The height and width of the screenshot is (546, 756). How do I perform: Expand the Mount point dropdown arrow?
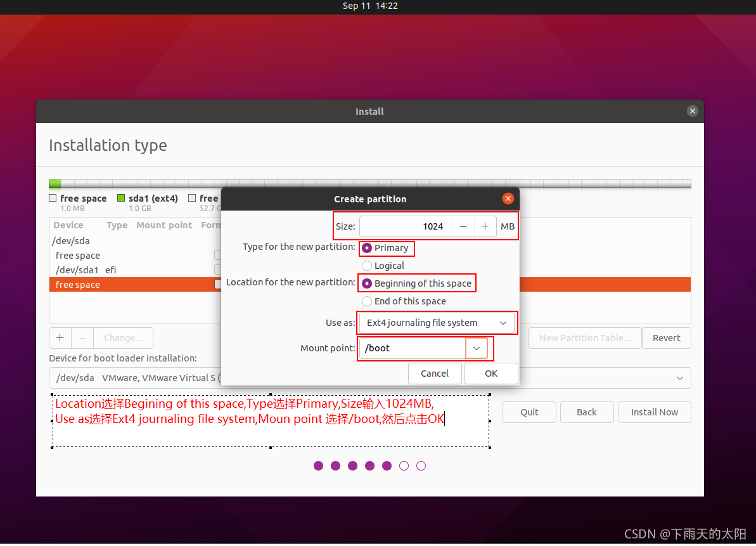pyautogui.click(x=477, y=348)
